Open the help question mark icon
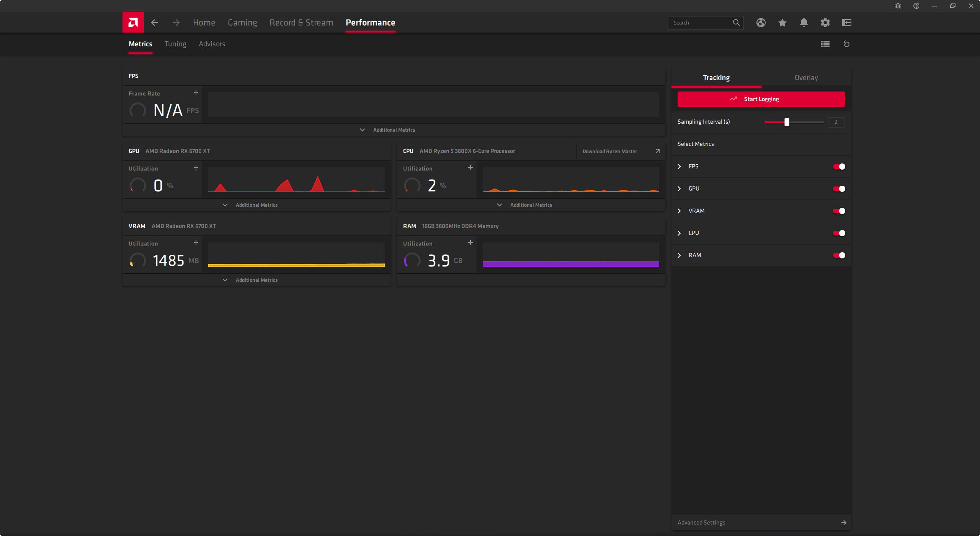The width and height of the screenshot is (980, 536). (916, 6)
